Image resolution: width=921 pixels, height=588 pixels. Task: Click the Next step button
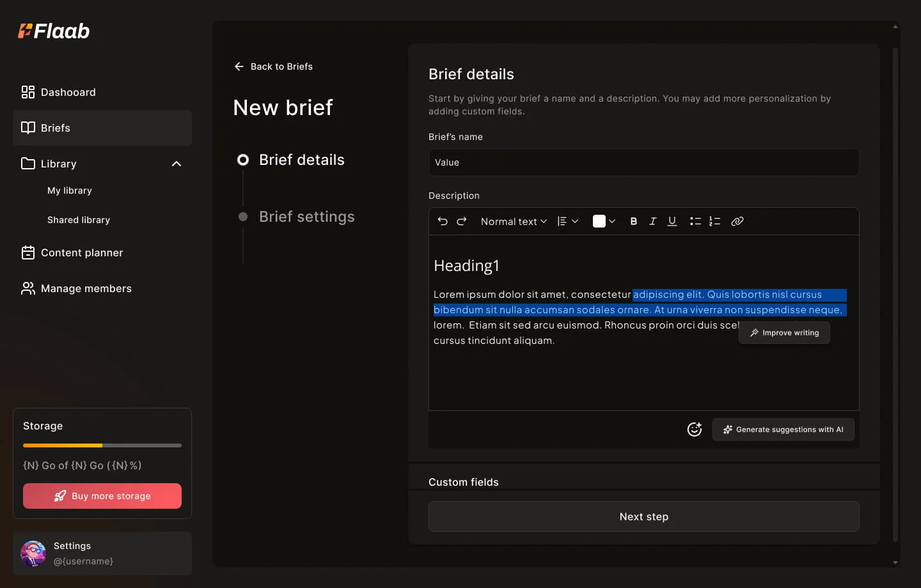tap(643, 516)
